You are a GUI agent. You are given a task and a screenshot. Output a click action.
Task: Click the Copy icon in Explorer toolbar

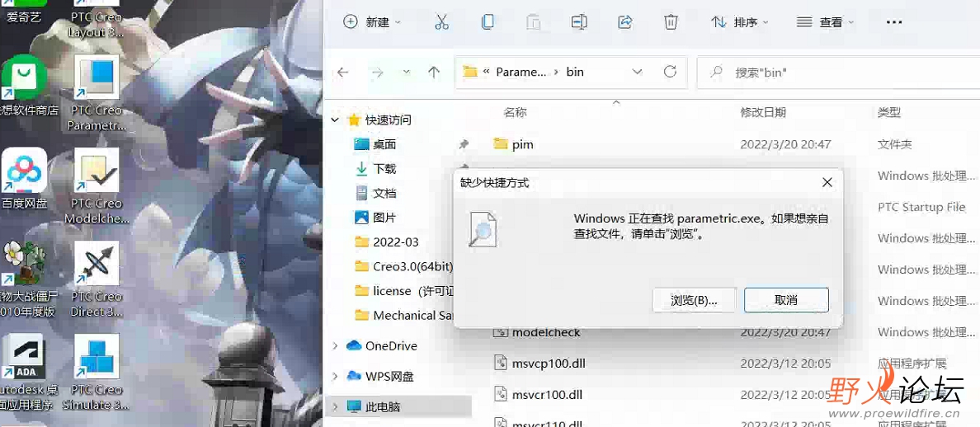click(x=488, y=22)
